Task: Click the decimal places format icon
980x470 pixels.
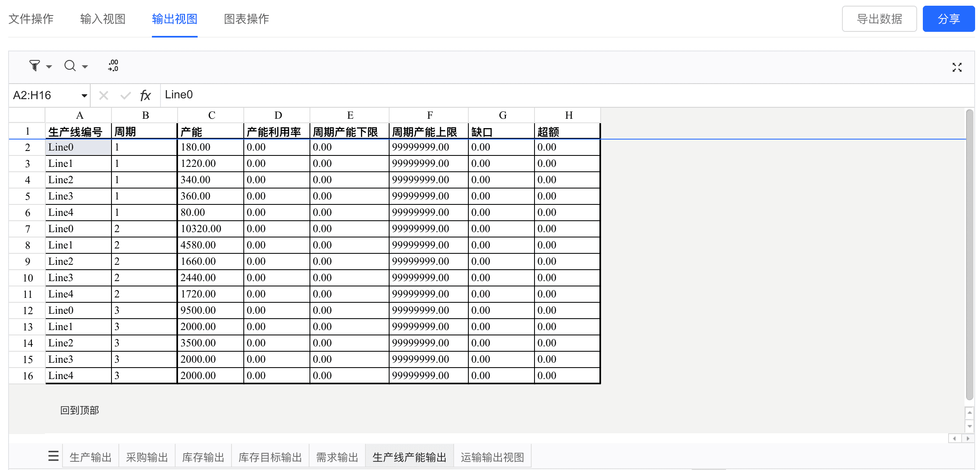Action: 113,65
